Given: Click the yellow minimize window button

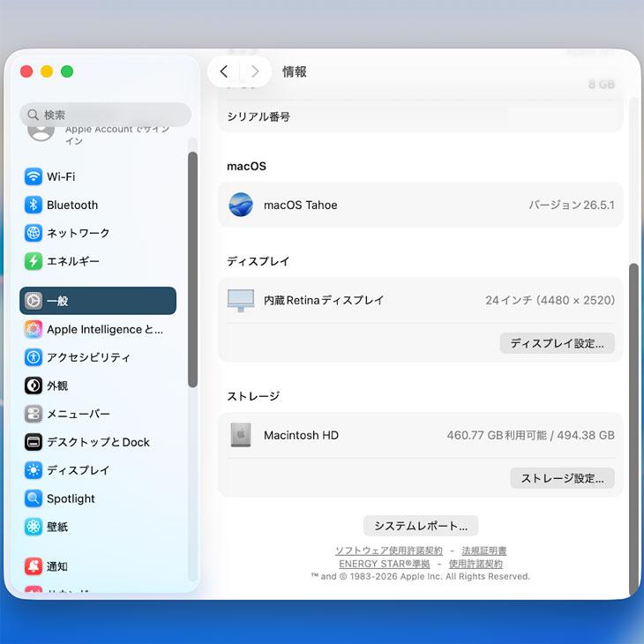Looking at the screenshot, I should (47, 71).
